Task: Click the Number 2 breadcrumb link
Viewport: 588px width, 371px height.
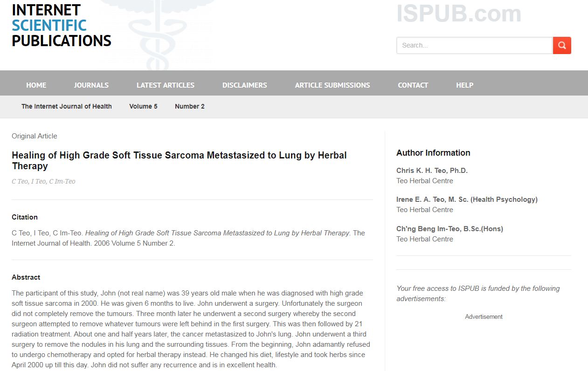Action: coord(189,106)
